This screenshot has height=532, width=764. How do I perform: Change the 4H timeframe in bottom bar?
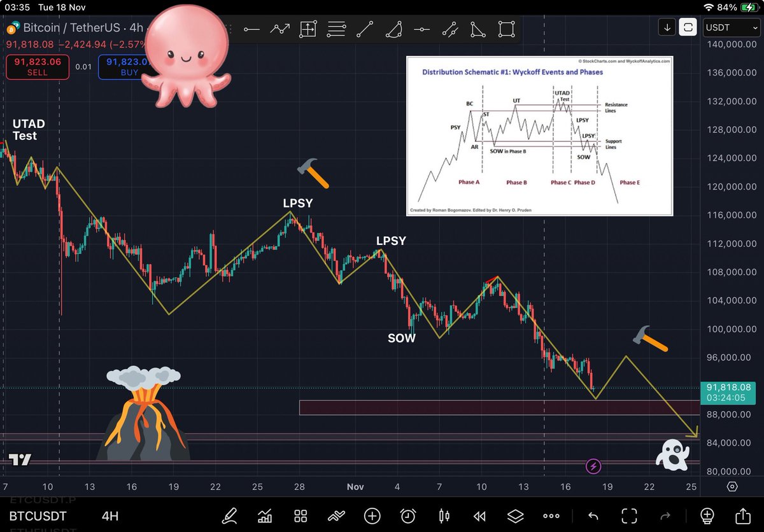click(x=110, y=516)
